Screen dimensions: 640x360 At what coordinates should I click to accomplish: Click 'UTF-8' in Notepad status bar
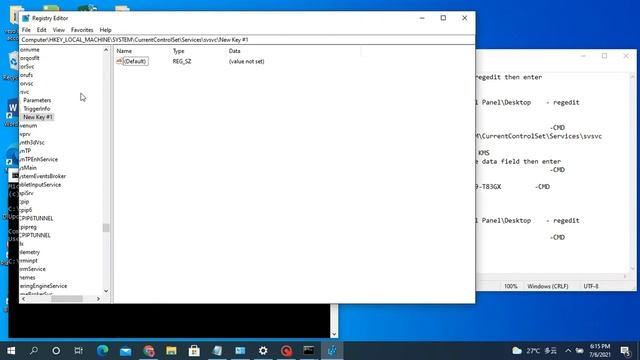click(x=591, y=286)
